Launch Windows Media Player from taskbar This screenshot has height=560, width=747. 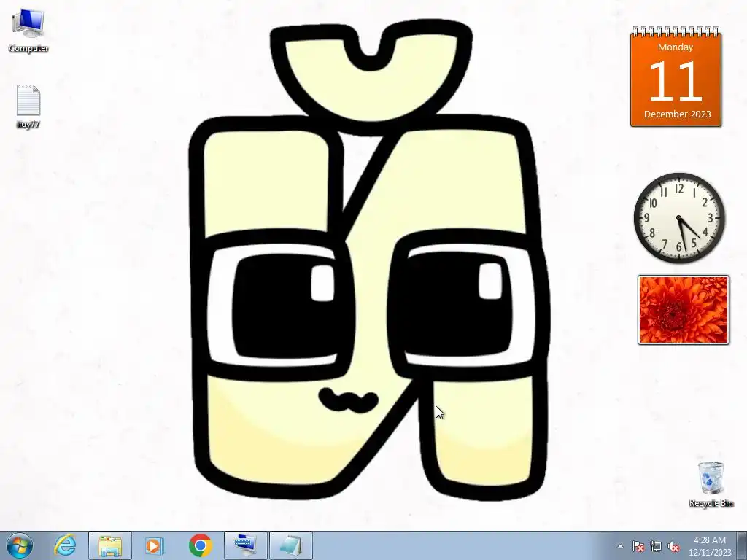(155, 545)
